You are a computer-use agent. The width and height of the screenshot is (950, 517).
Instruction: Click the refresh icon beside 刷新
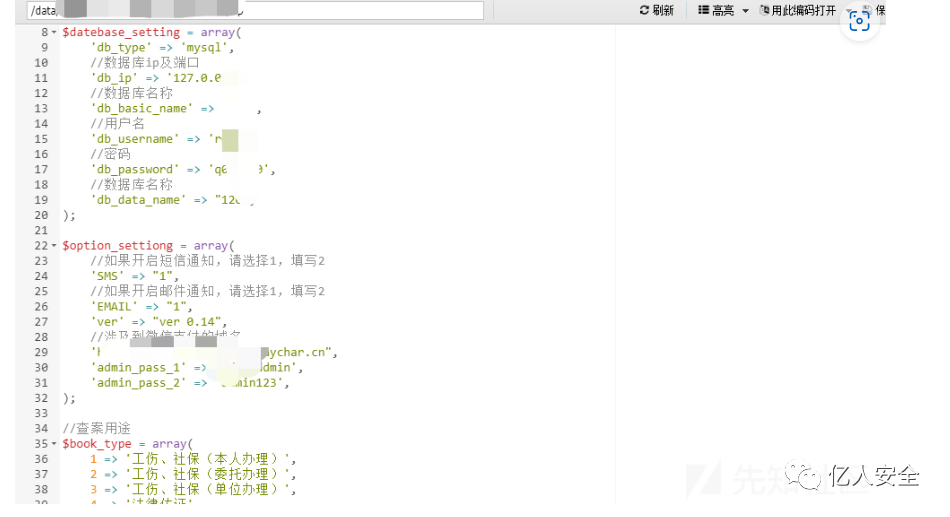pyautogui.click(x=644, y=10)
